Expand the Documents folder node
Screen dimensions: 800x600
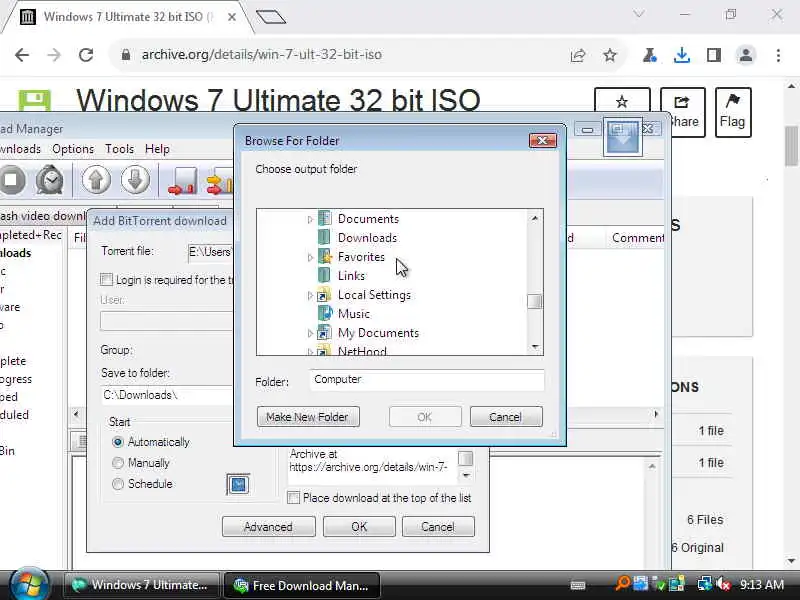(x=310, y=219)
